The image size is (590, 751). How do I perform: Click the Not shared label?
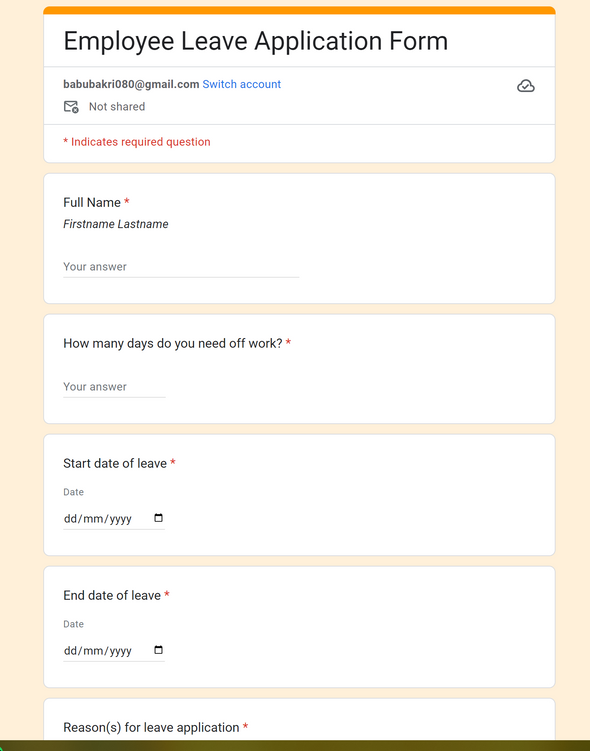(117, 107)
